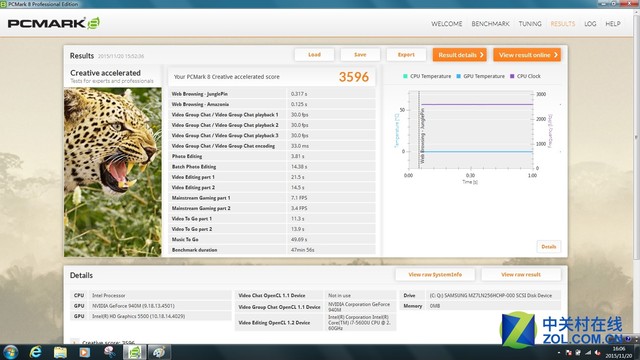Viewport: 640px width, 360px height.
Task: Click the Benchmark duration 47min 56s value
Action: point(302,250)
